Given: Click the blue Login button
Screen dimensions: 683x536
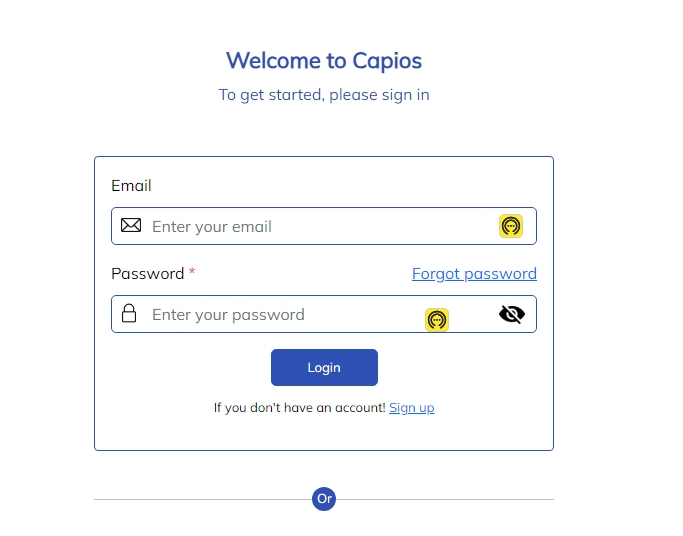Looking at the screenshot, I should click(x=324, y=367).
